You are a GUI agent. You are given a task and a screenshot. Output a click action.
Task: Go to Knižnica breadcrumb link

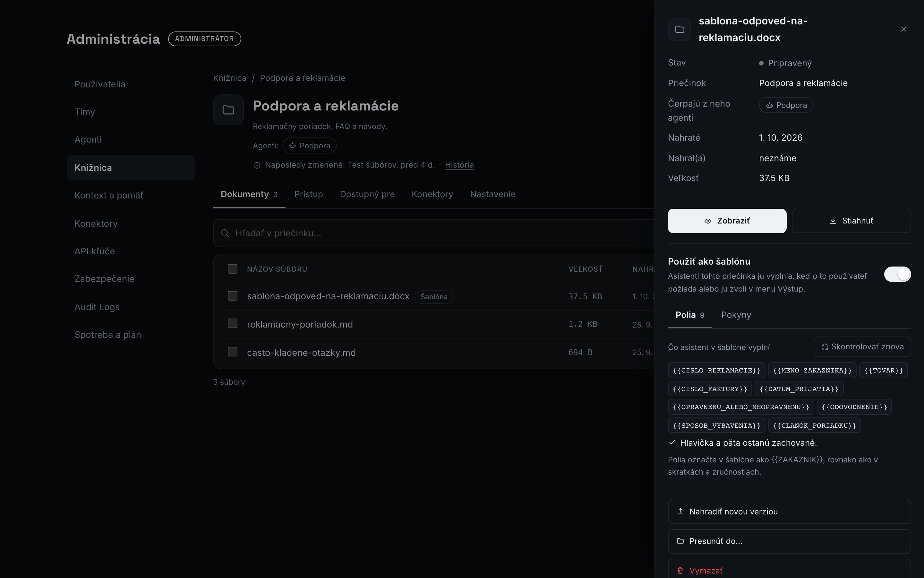pos(229,78)
